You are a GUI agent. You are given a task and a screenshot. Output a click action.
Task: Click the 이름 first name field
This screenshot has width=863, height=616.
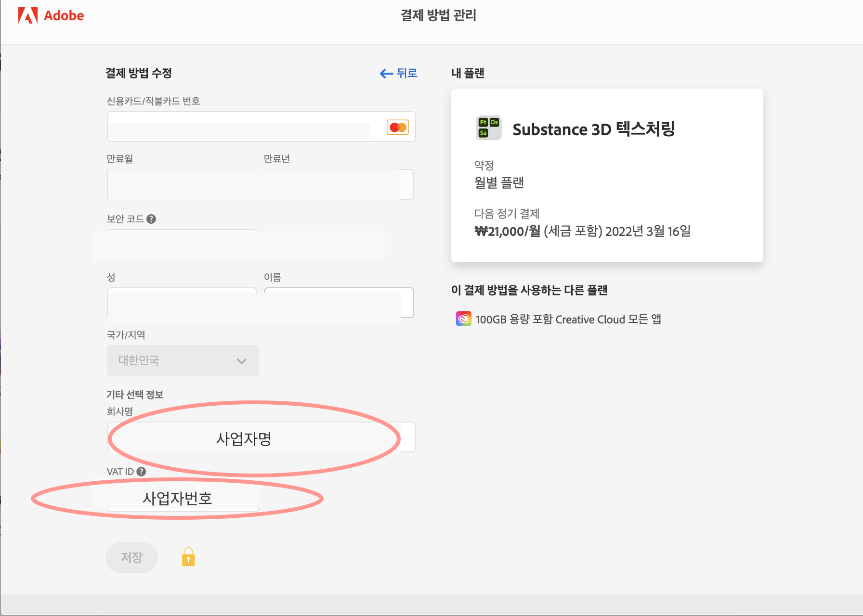(339, 303)
